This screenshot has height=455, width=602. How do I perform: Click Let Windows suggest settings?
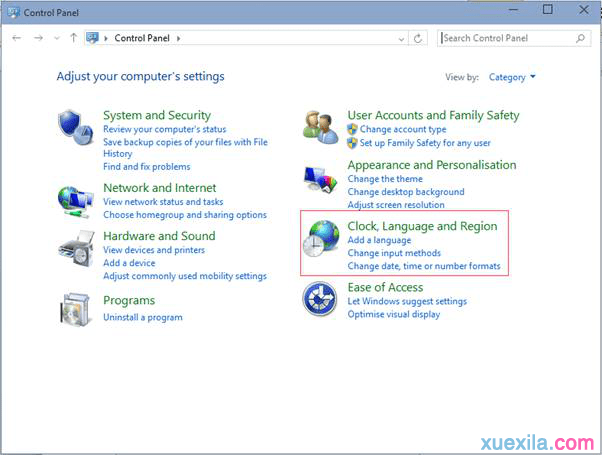[x=407, y=301]
